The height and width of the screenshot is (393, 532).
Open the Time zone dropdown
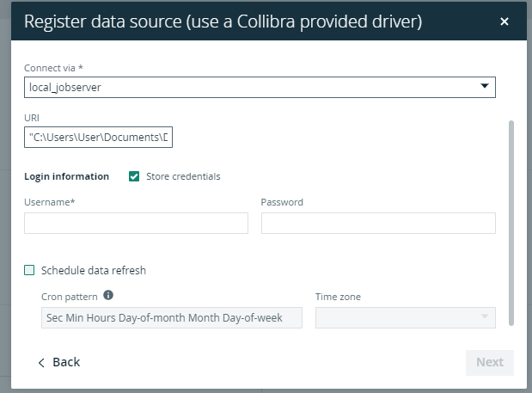tap(406, 317)
